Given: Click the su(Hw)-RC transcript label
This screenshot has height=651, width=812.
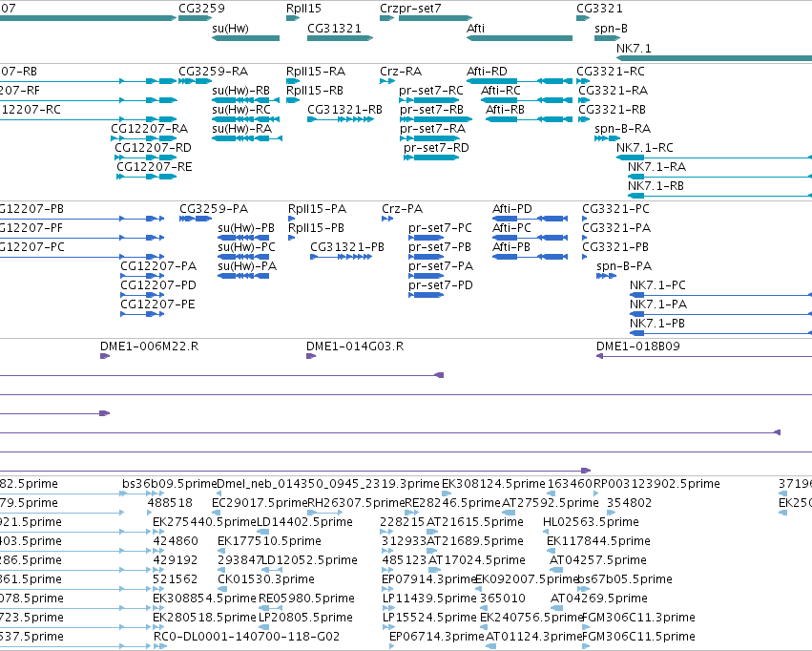Looking at the screenshot, I should [x=241, y=110].
